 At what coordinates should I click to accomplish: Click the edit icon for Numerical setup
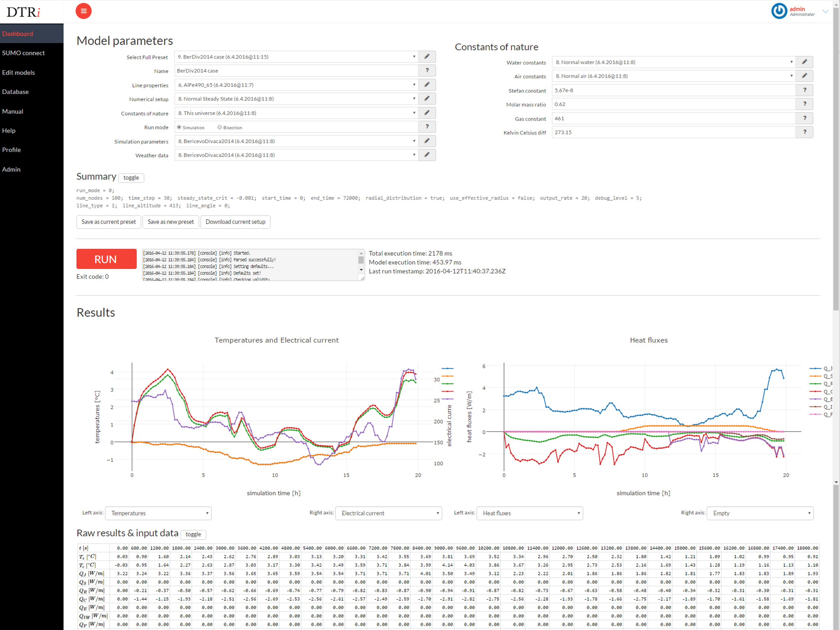coord(428,99)
